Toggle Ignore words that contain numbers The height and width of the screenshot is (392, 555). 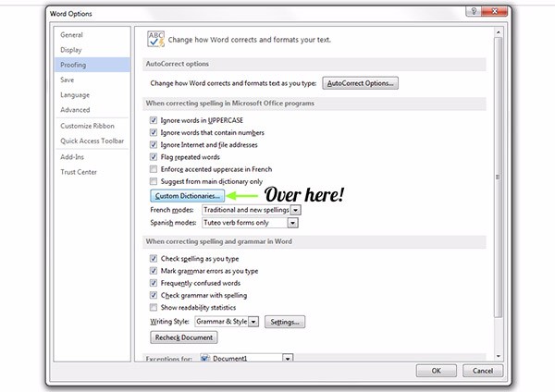pyautogui.click(x=154, y=133)
